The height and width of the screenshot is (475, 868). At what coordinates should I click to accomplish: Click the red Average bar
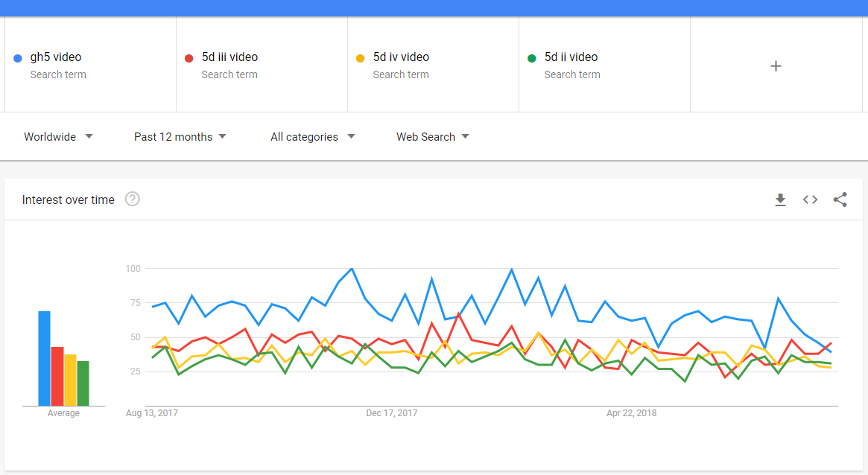(x=57, y=377)
